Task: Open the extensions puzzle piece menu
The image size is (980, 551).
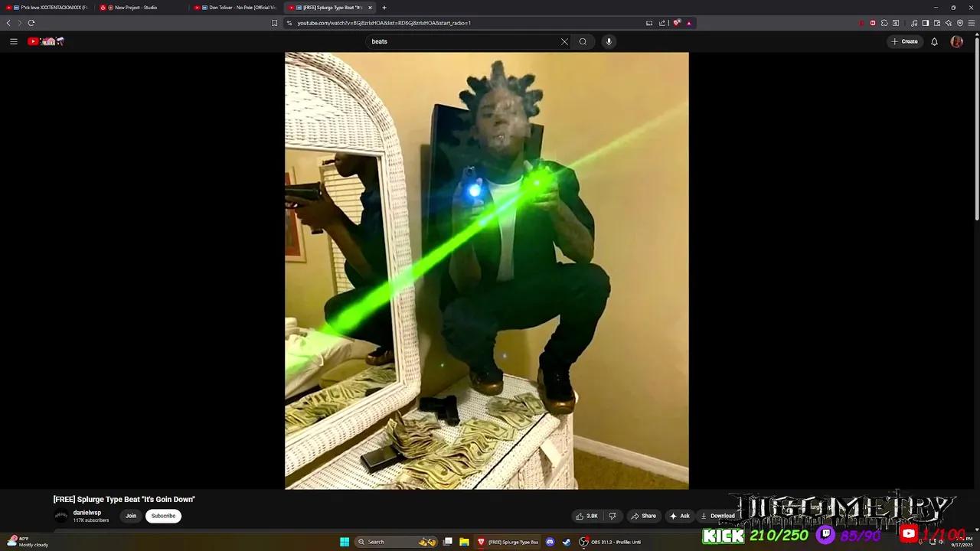Action: (884, 23)
